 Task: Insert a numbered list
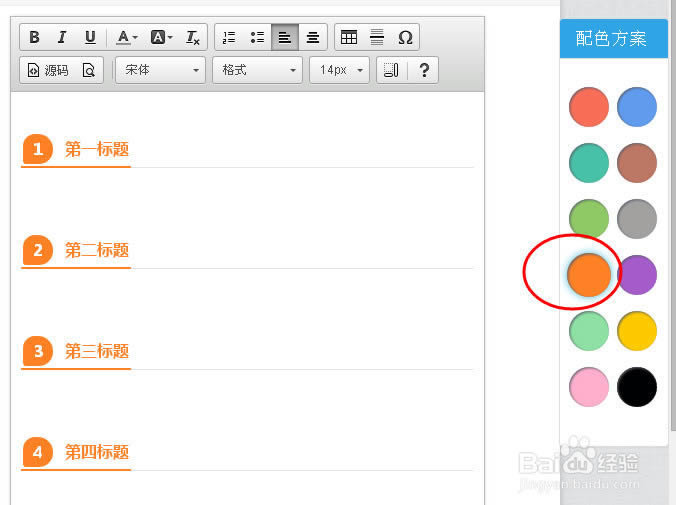229,38
